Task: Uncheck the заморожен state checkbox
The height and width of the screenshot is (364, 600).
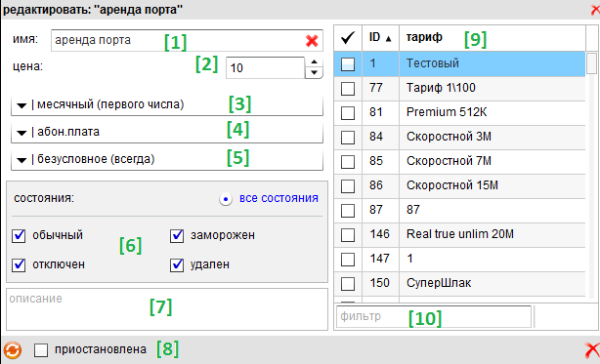Action: 177,235
